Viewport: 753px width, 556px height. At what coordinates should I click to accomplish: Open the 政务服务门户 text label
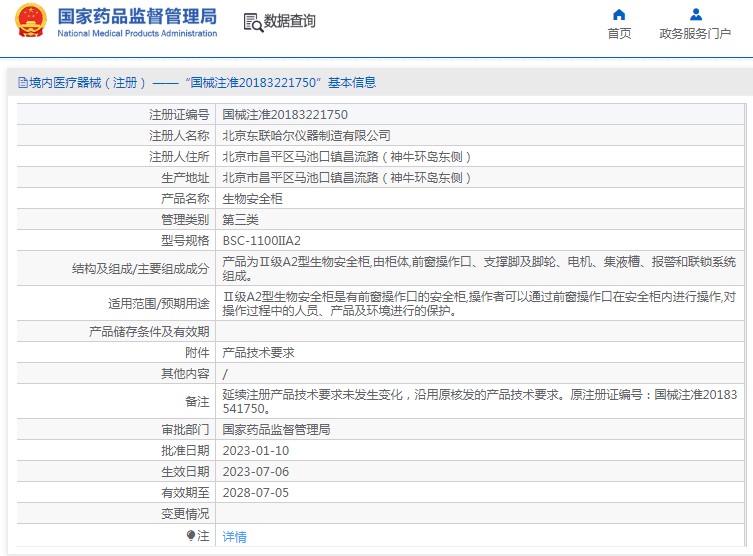695,33
